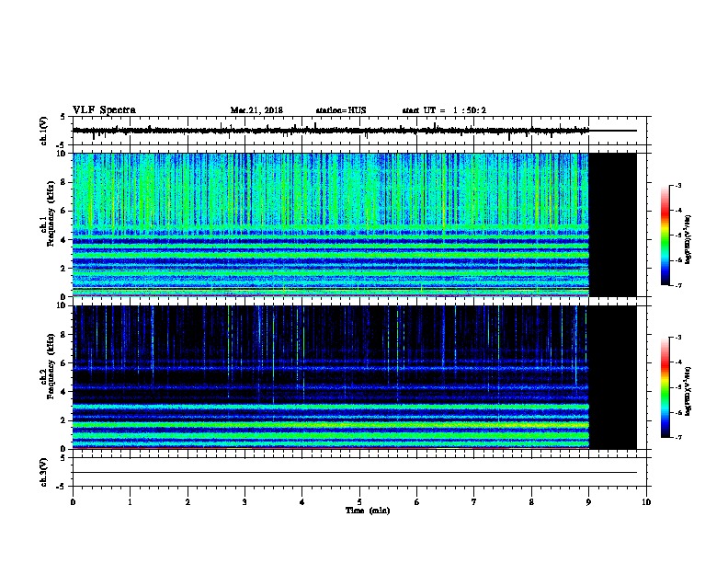The width and height of the screenshot is (728, 563).
Task: Click the ch.3 flat waveform line
Action: (355, 473)
